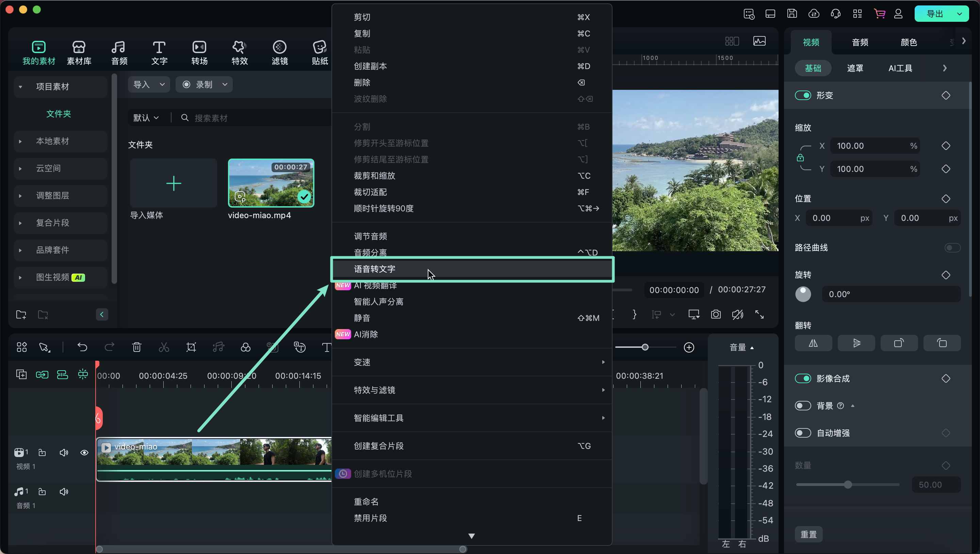Screen dimensions: 980x554
Task: Flip horizontally with the mirror icon
Action: 813,343
